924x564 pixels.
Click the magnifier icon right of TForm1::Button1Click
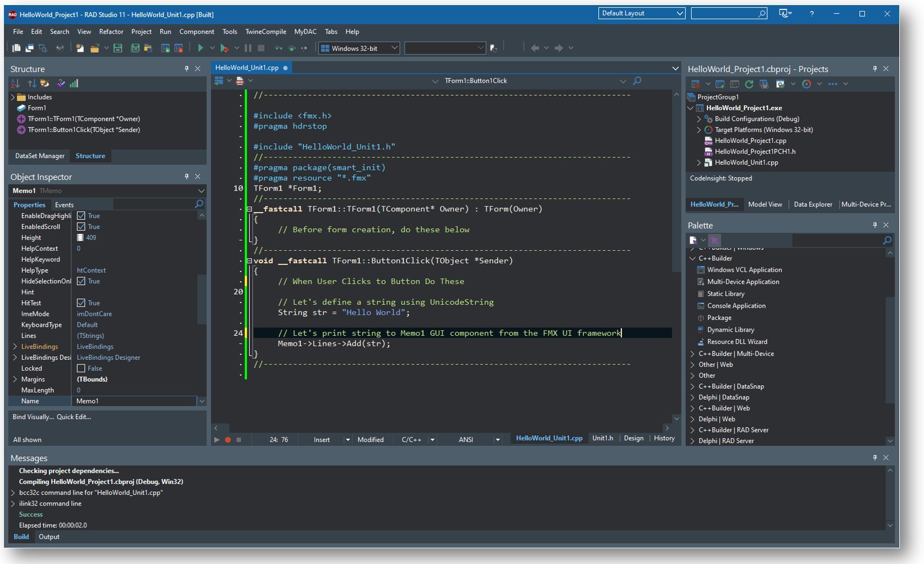point(637,81)
